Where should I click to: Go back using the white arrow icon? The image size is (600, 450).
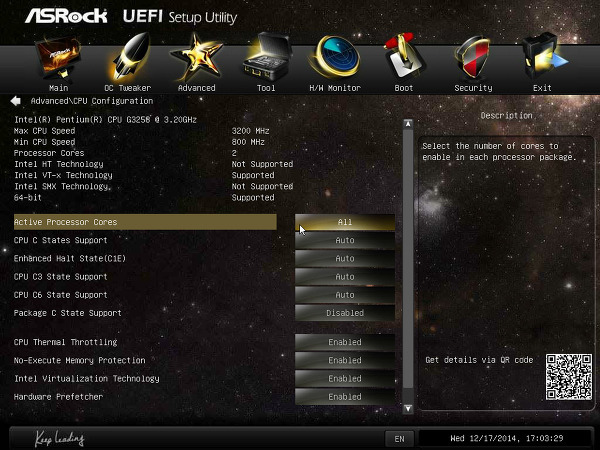[x=16, y=101]
